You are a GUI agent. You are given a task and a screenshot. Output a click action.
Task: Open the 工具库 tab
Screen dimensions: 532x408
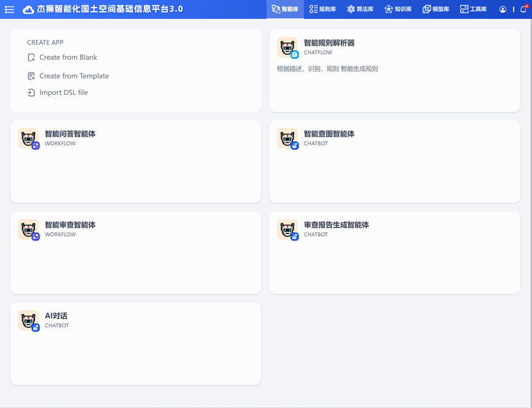pos(474,9)
